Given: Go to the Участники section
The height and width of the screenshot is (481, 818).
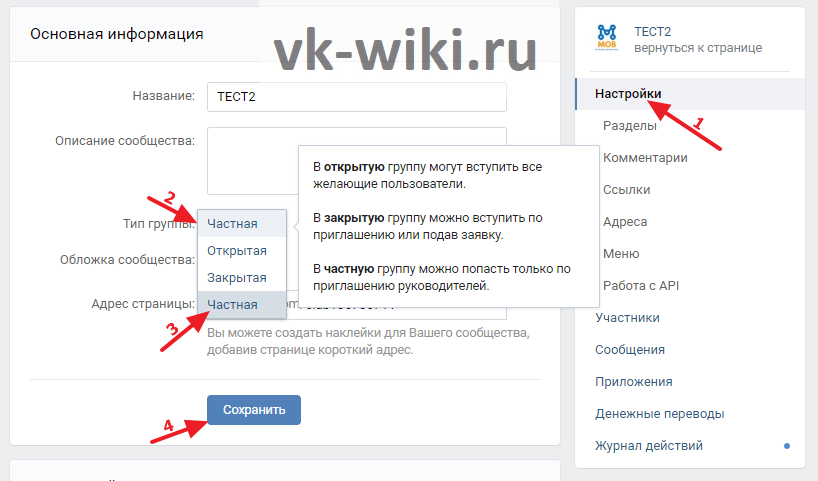Looking at the screenshot, I should 627,318.
